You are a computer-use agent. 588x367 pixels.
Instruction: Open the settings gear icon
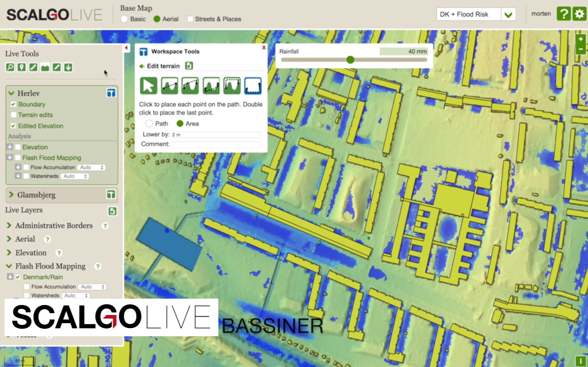(x=579, y=14)
